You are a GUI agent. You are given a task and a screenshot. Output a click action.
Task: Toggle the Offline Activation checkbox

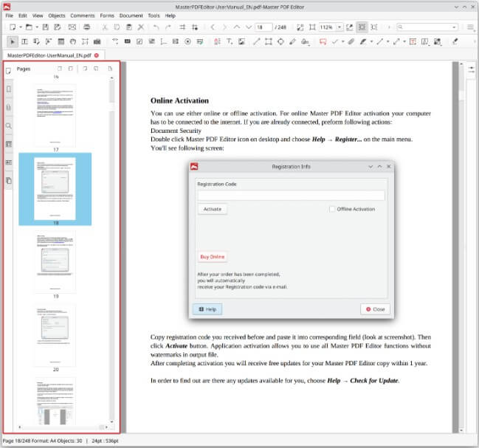coord(331,209)
